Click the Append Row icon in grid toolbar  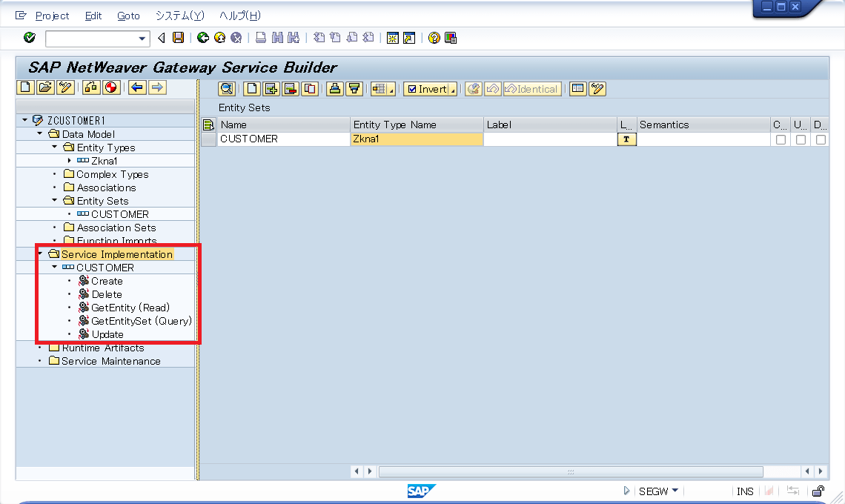[x=252, y=89]
